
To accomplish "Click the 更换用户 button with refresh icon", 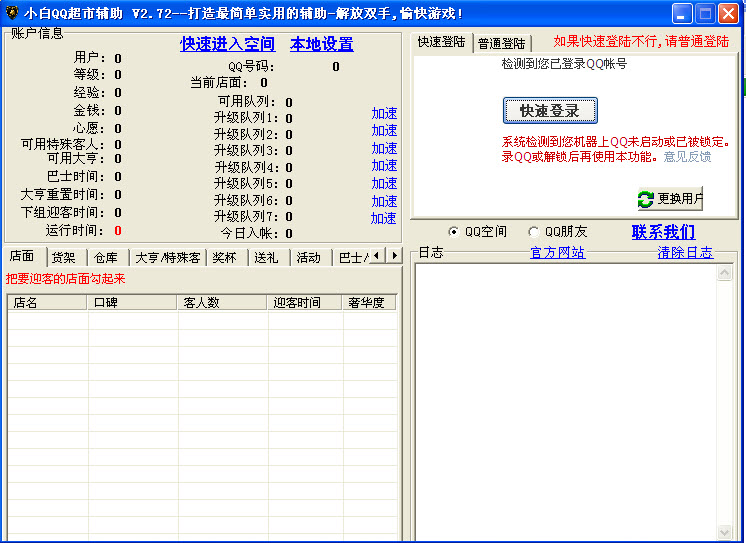I will (x=671, y=198).
